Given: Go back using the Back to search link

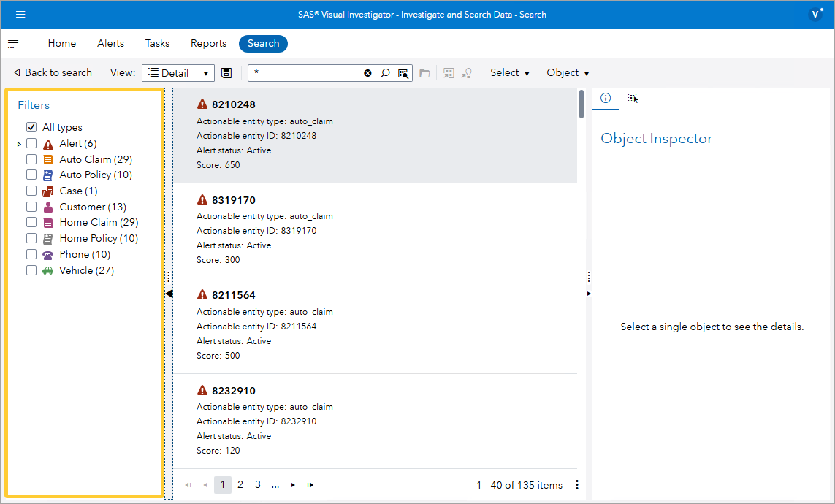Looking at the screenshot, I should pos(52,72).
